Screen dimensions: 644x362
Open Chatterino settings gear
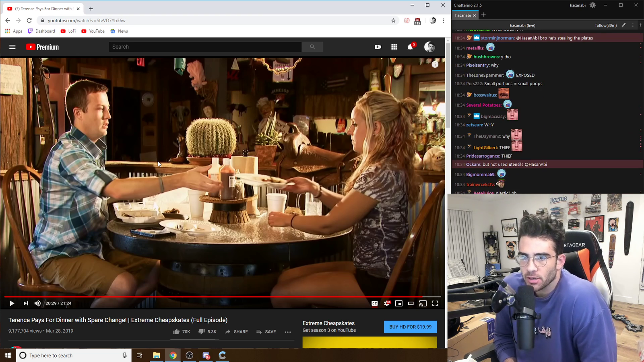tap(592, 5)
